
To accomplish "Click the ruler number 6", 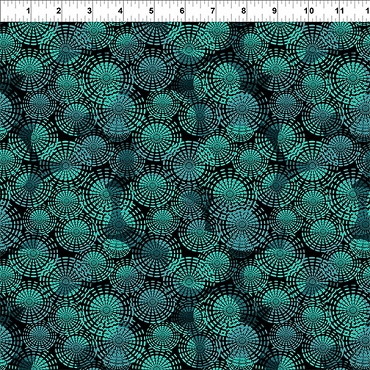I will 182,11.
